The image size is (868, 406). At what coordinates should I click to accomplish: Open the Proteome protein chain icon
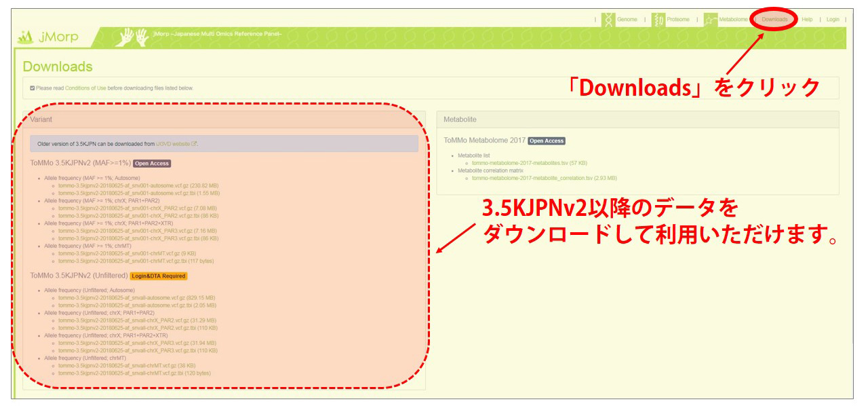tap(658, 20)
